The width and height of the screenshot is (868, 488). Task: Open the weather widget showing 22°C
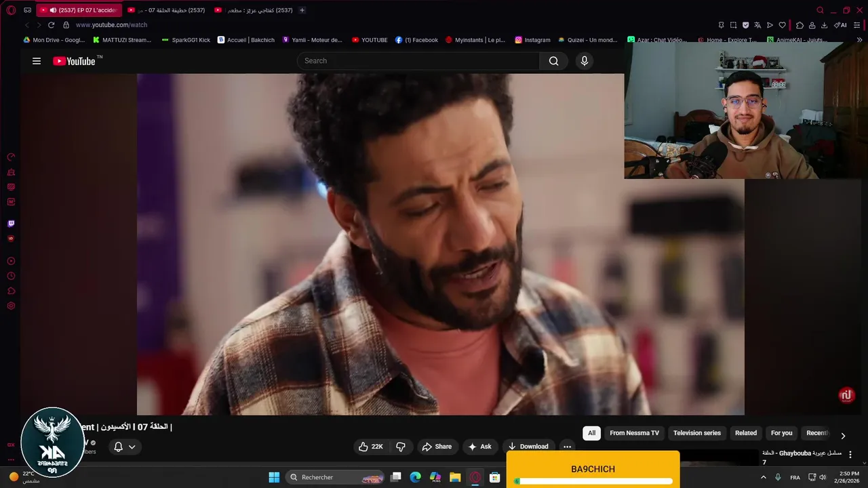coord(24,477)
